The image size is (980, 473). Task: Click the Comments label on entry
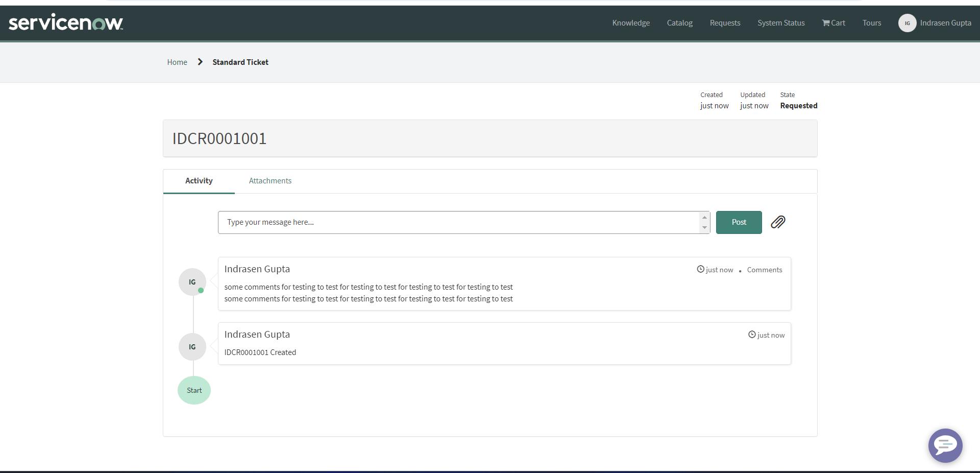[764, 270]
